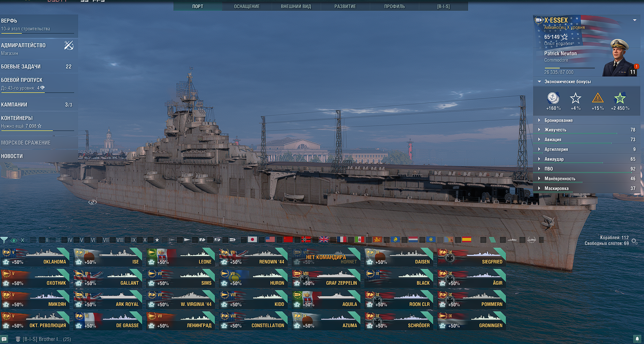This screenshot has width=644, height=344.
Task: Select the OKLAHOMA ship card
Action: pos(35,257)
